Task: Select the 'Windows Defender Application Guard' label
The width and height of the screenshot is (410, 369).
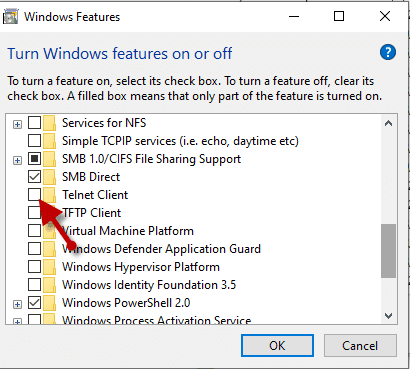Action: pos(161,249)
